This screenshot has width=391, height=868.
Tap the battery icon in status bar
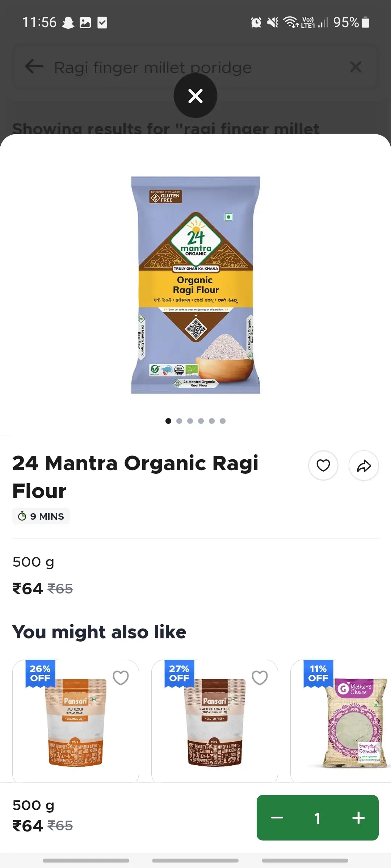pyautogui.click(x=366, y=22)
